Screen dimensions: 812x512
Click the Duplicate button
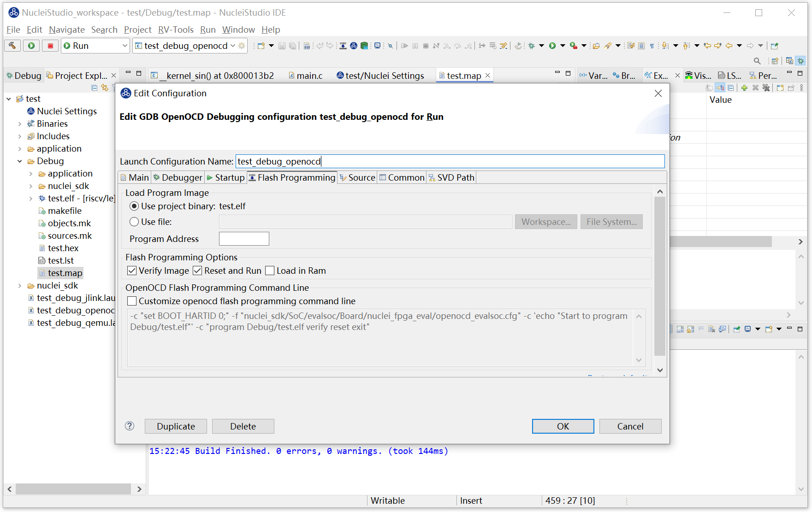point(176,426)
